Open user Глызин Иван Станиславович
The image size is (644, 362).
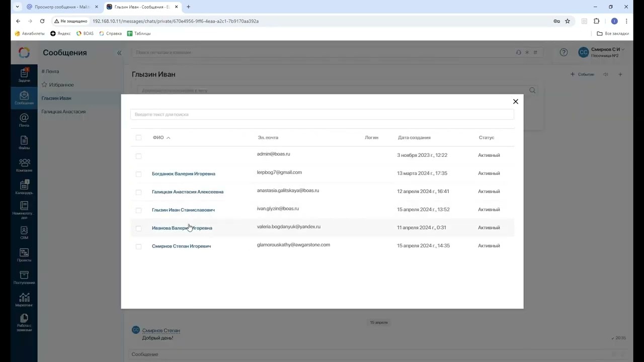tap(183, 210)
